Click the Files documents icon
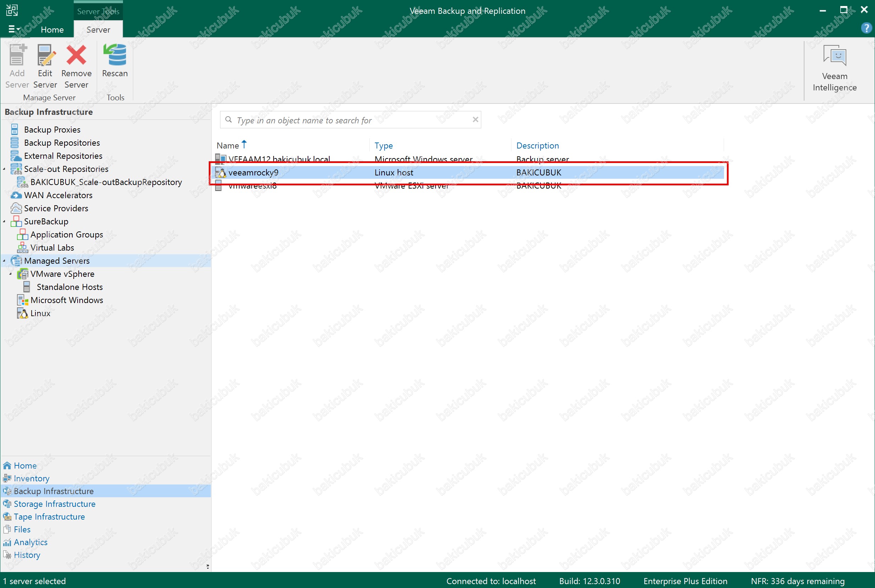 (x=7, y=529)
